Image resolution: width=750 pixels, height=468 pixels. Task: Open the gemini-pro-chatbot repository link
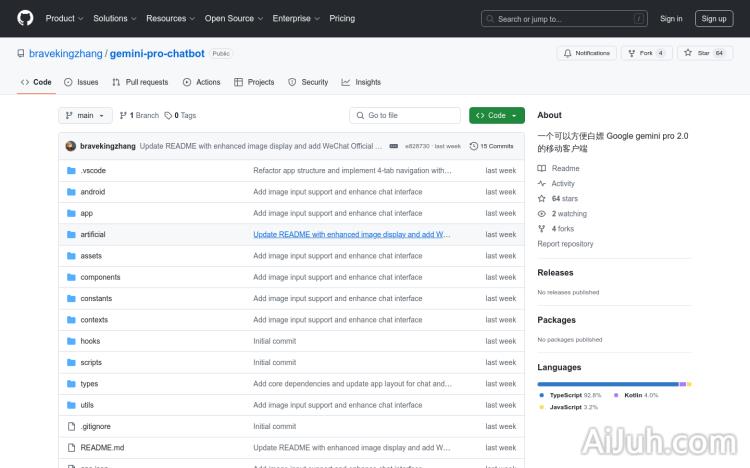coord(157,54)
